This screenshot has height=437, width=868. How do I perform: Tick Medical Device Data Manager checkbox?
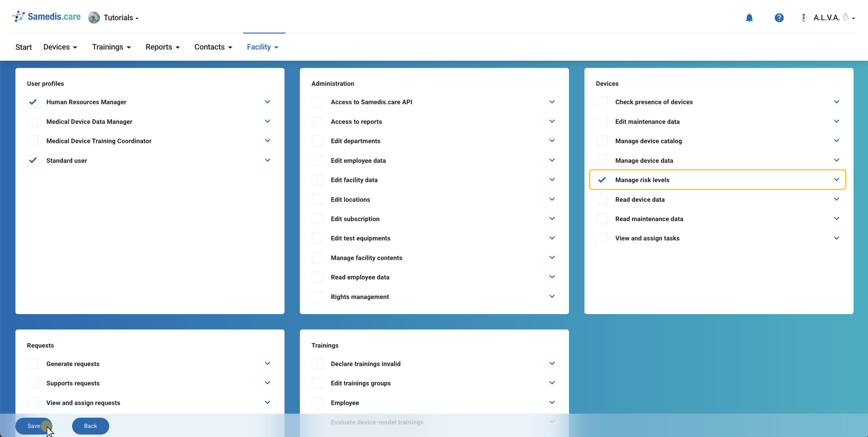[x=33, y=121]
